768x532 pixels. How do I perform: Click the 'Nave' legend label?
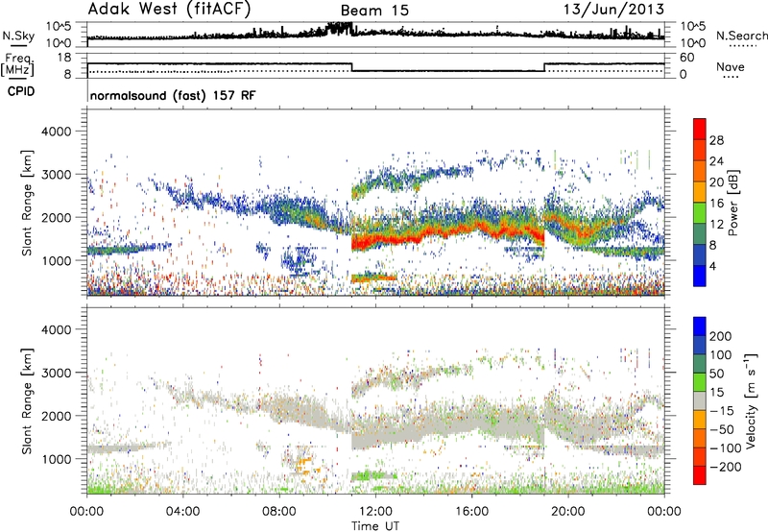pyautogui.click(x=730, y=67)
